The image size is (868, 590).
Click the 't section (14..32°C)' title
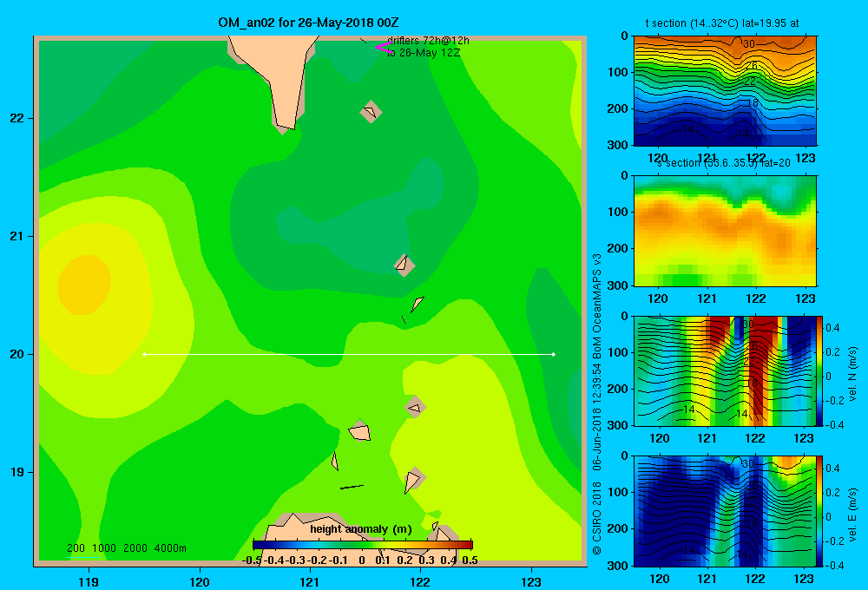[x=722, y=23]
